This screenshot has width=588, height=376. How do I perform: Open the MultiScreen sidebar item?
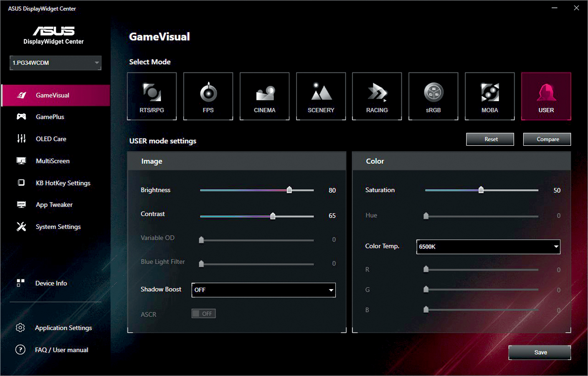[53, 161]
